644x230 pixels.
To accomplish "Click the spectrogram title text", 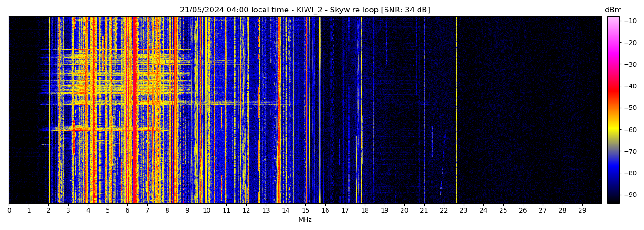I will coord(305,10).
